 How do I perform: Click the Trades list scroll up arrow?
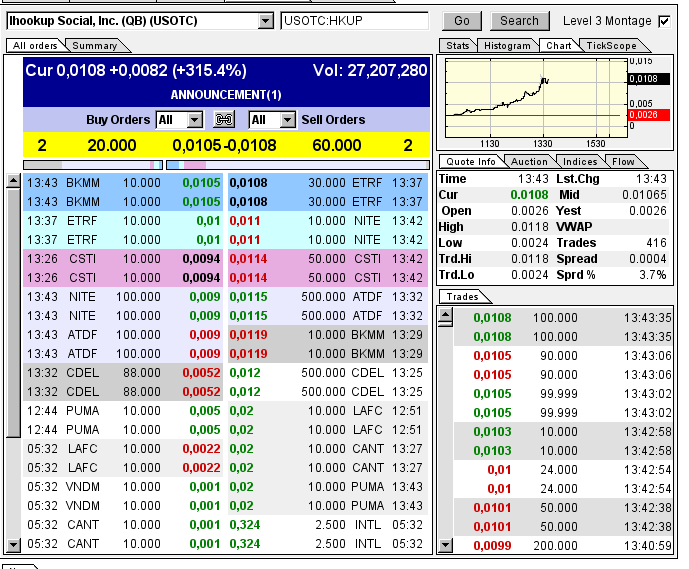pos(446,316)
